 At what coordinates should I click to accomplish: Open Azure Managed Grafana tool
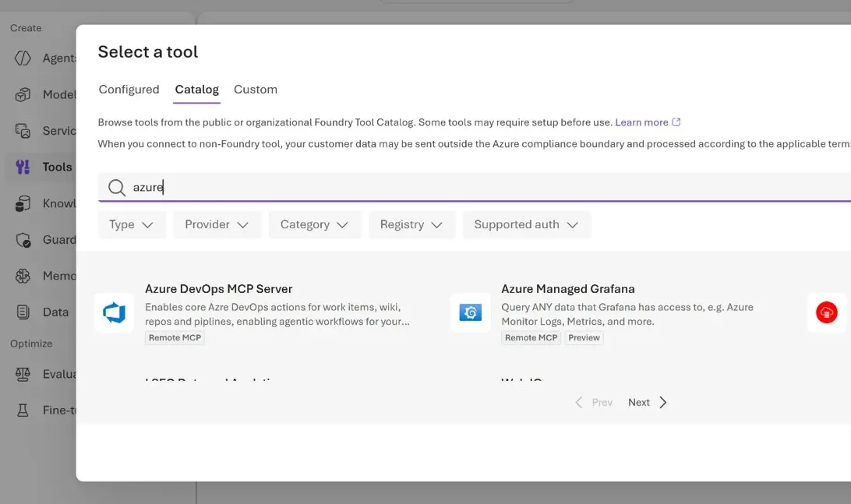568,289
